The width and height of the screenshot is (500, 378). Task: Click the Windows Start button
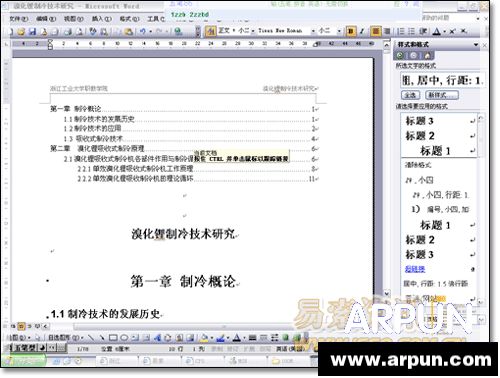[x=23, y=361]
